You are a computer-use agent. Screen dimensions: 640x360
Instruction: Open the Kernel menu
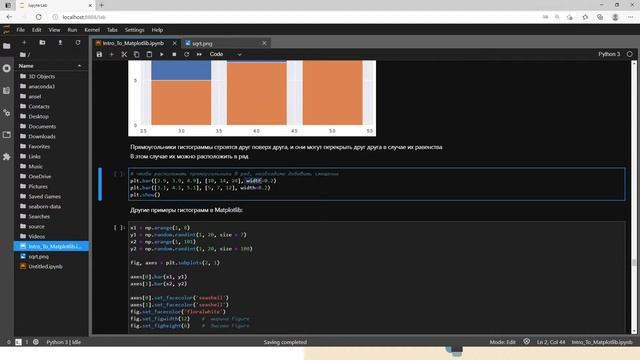[92, 30]
